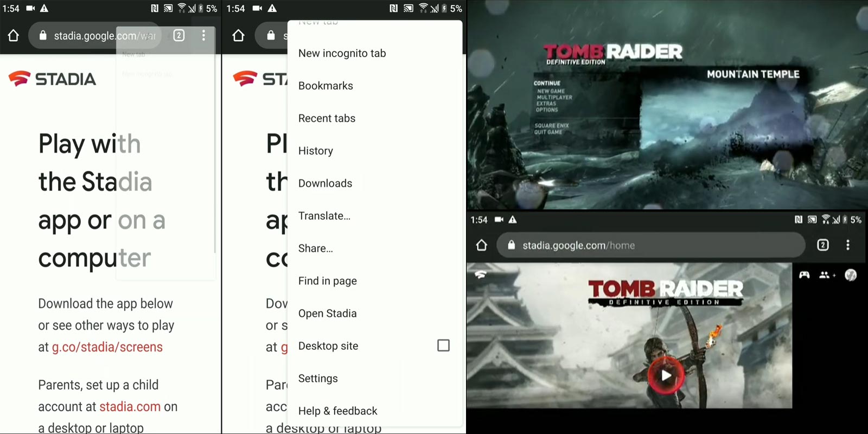Tap home icon in left phone screen

tap(14, 36)
